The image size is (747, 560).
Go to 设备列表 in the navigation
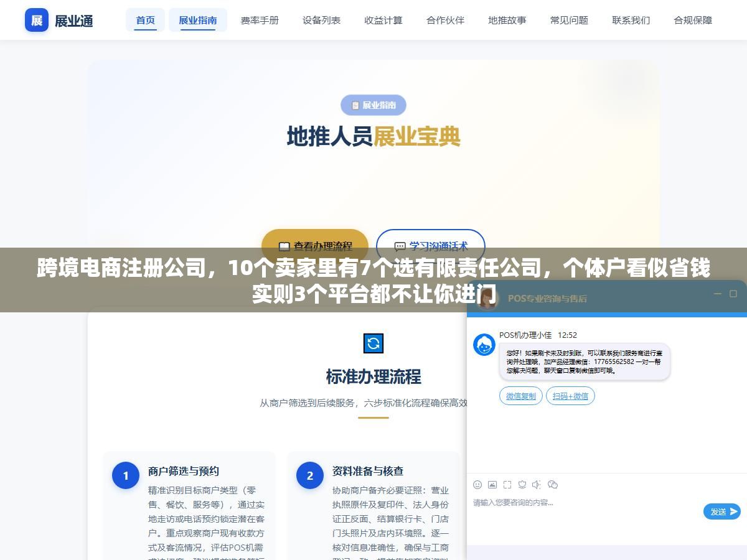coord(322,20)
